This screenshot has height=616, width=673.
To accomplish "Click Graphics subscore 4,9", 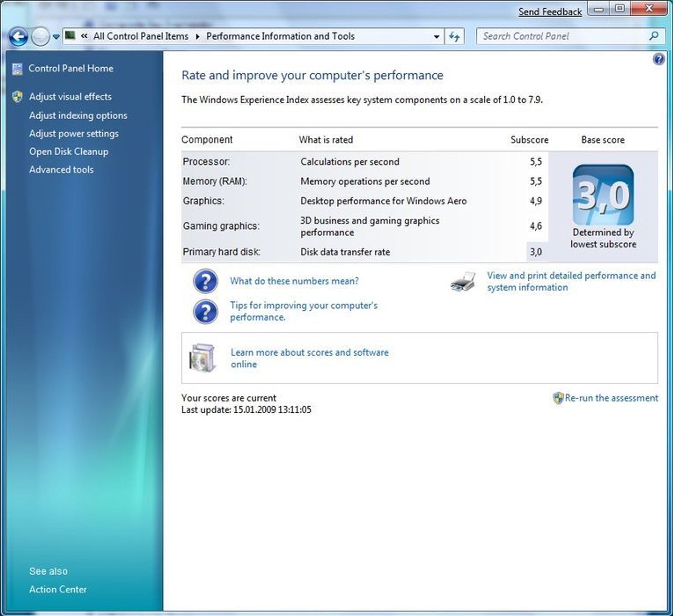I will point(536,201).
